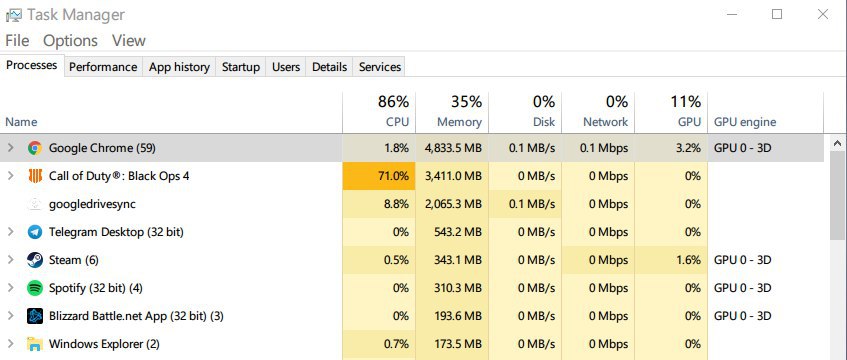Open the Services tab

coord(380,67)
